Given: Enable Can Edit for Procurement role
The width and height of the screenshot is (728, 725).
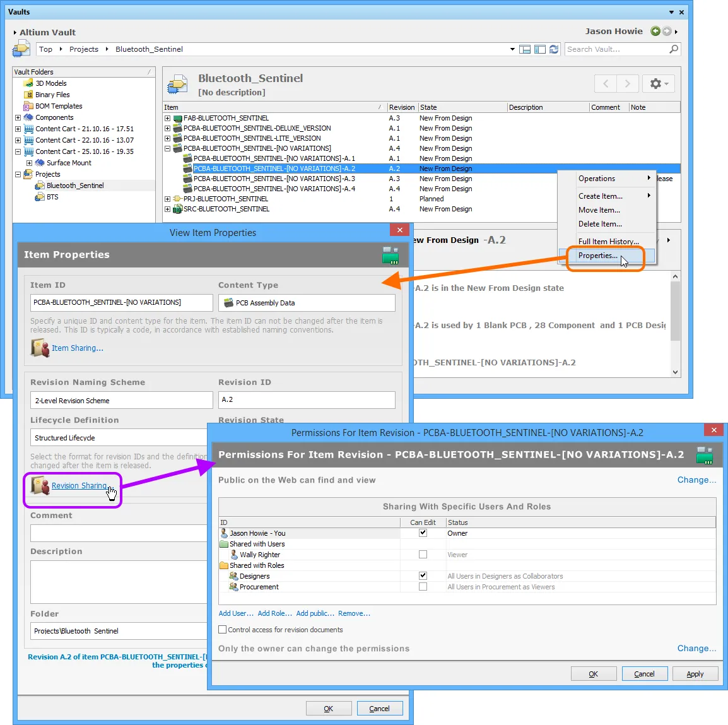Looking at the screenshot, I should 423,587.
